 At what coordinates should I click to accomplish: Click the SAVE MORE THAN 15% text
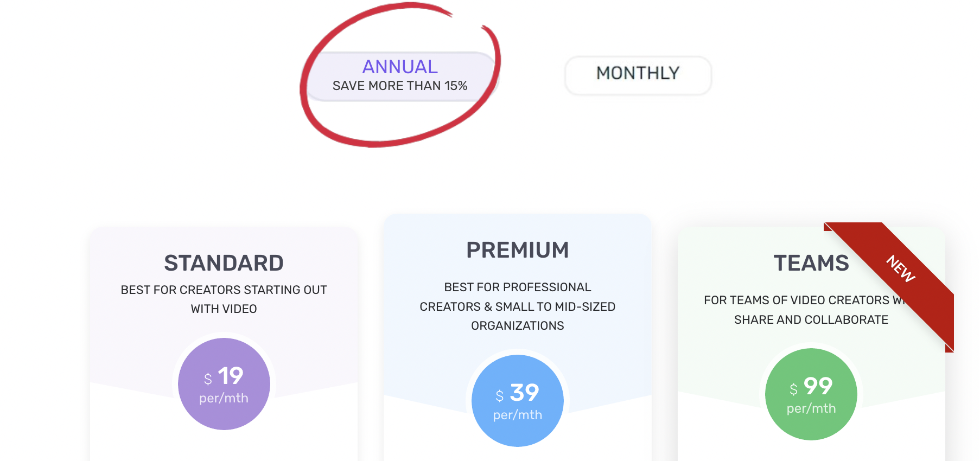[x=400, y=86]
